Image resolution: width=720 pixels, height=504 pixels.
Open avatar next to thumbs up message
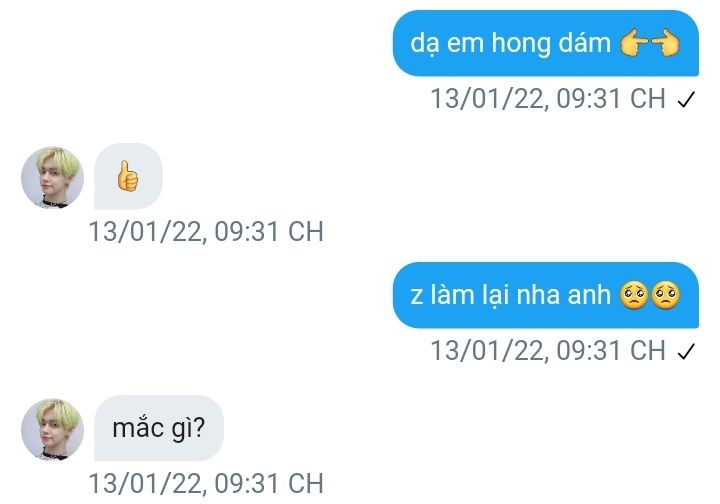52,177
